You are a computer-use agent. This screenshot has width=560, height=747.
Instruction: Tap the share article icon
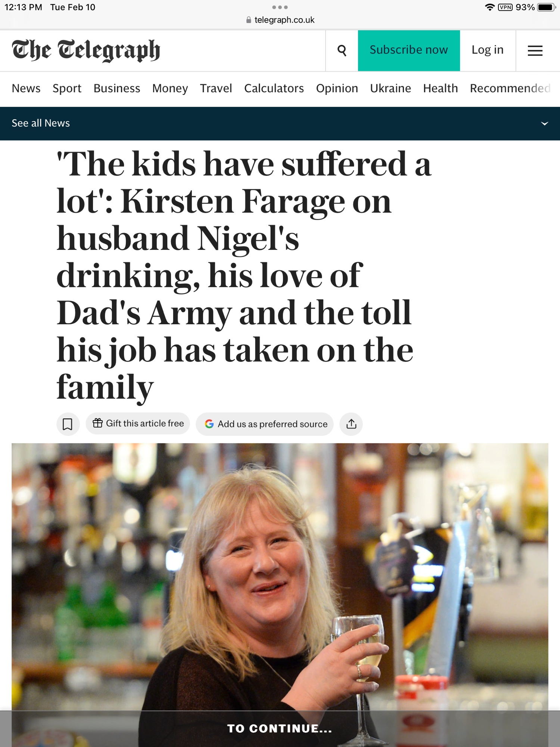[x=351, y=424]
